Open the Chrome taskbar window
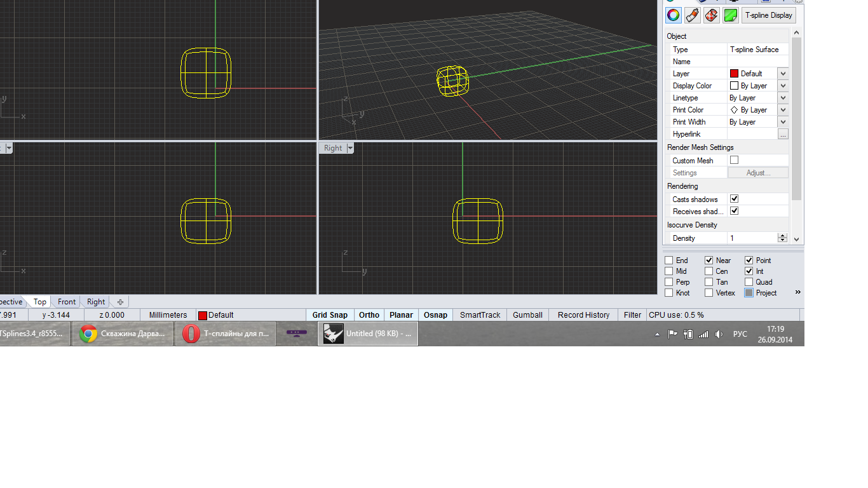Image resolution: width=868 pixels, height=488 pixels. point(123,334)
